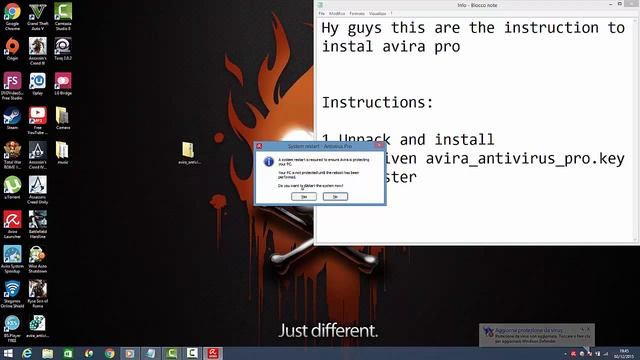Launch Battlefield Hardline desktop shortcut

coord(38,224)
